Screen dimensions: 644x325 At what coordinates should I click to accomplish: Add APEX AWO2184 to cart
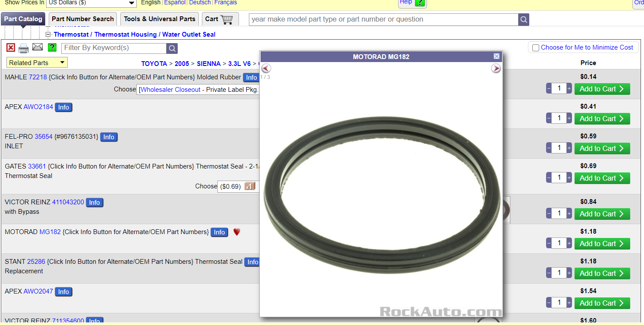(602, 119)
